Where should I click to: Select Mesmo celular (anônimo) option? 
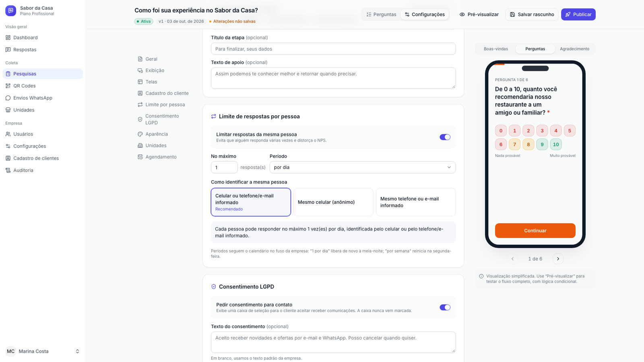[x=333, y=202]
